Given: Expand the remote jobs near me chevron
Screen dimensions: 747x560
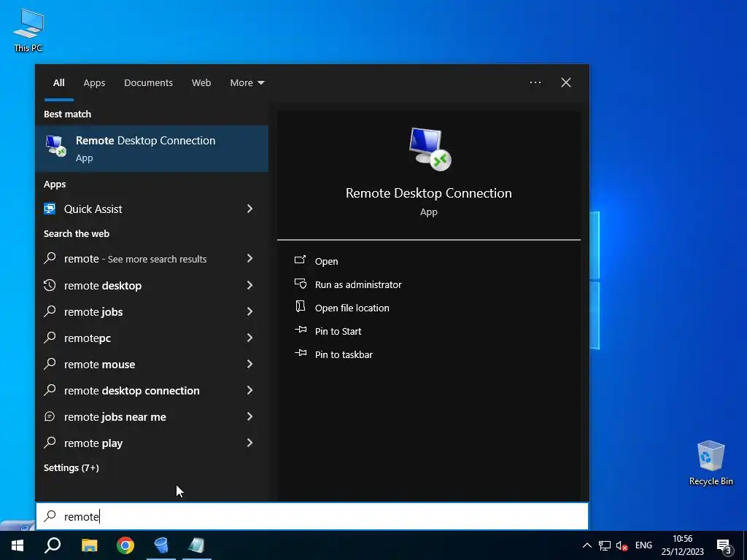Looking at the screenshot, I should (x=249, y=416).
